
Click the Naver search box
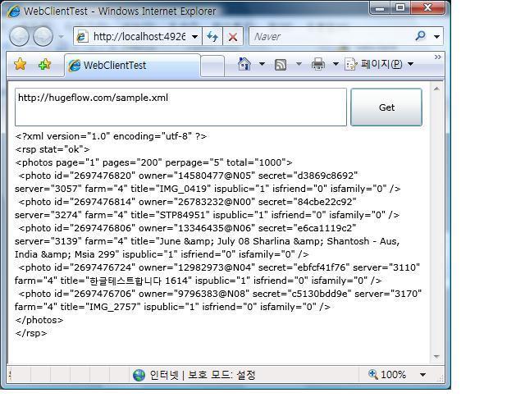click(x=331, y=36)
